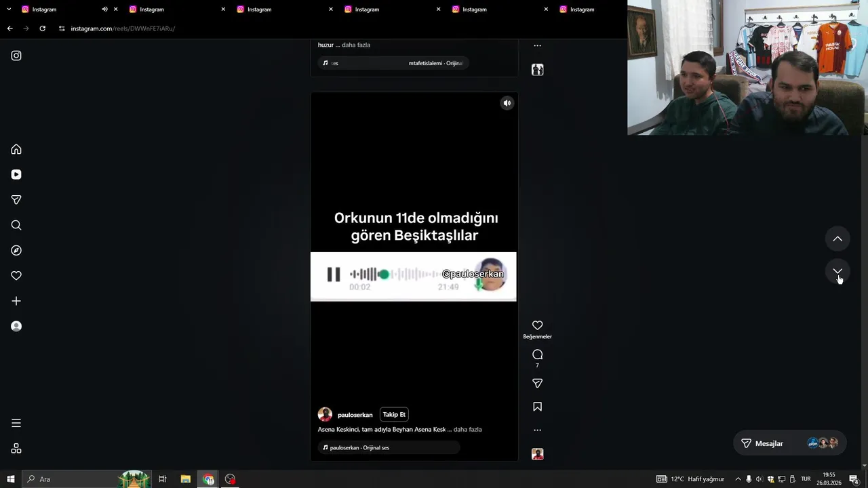Open the Also from Meta apps icon

point(16,449)
